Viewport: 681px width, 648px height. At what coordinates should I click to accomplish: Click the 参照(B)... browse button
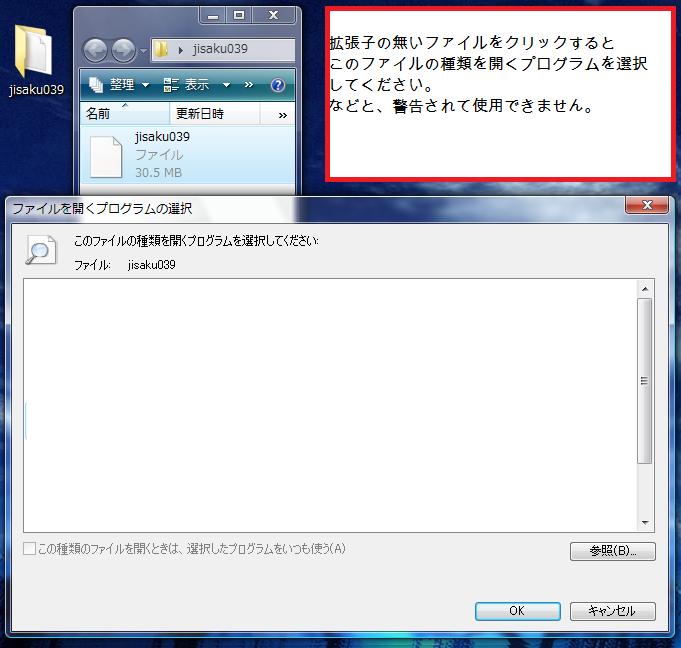point(612,551)
